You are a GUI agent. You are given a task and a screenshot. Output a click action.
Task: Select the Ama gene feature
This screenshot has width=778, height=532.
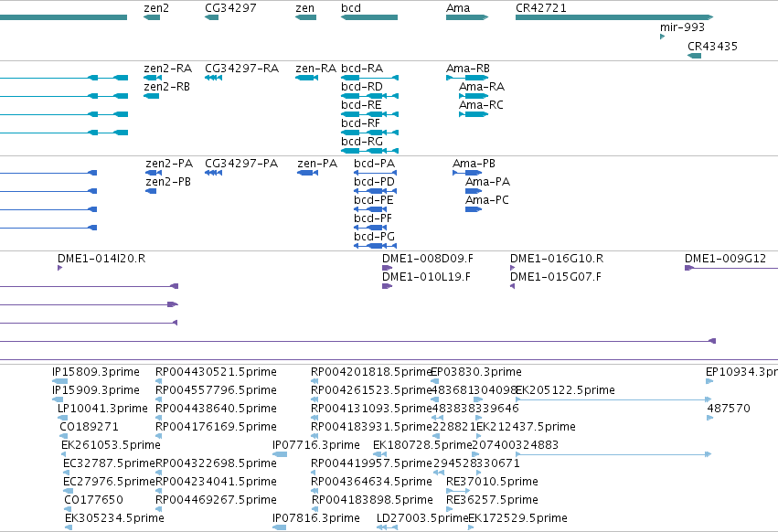(467, 17)
